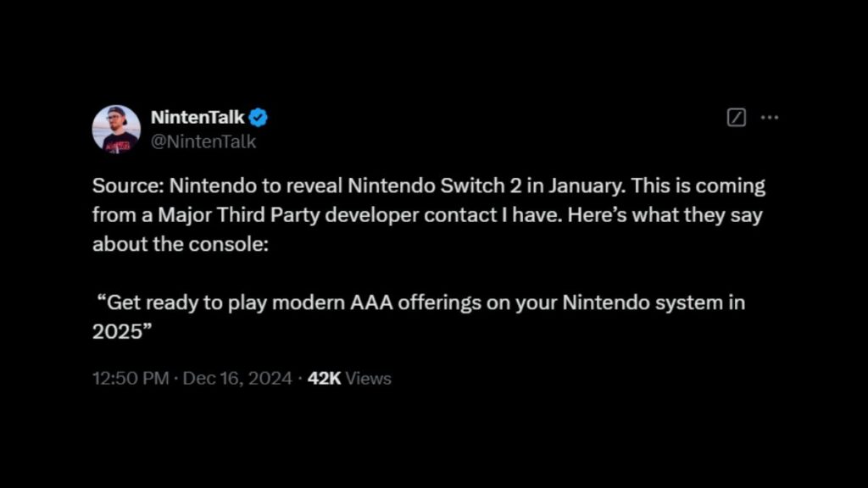This screenshot has height=488, width=868.
Task: Open the @NintenTalk handle link
Action: (203, 141)
